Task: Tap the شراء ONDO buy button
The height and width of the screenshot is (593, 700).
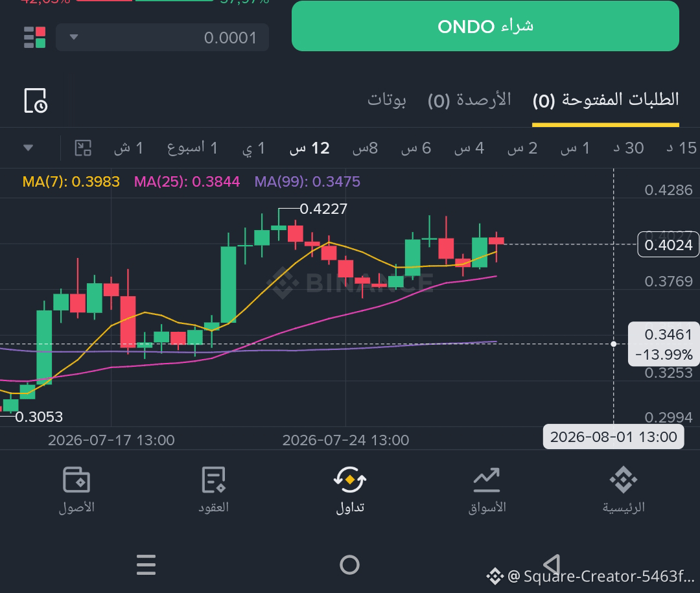Action: pyautogui.click(x=485, y=27)
